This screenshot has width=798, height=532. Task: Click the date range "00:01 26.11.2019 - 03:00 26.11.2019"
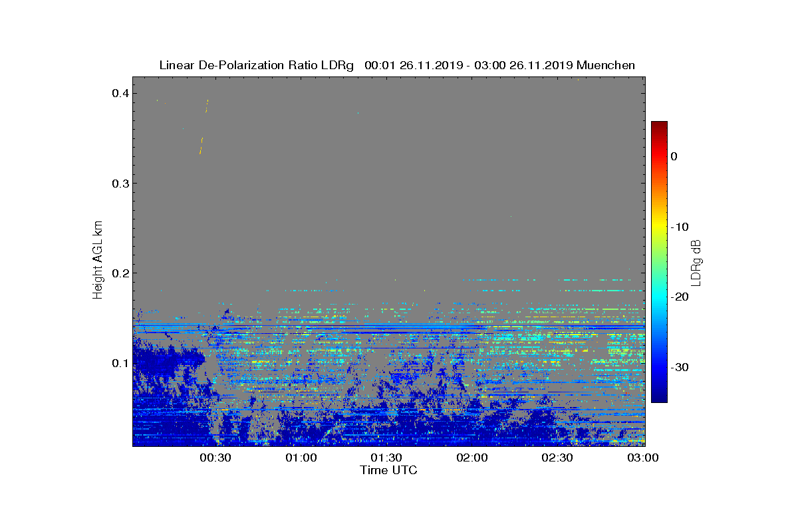point(469,65)
